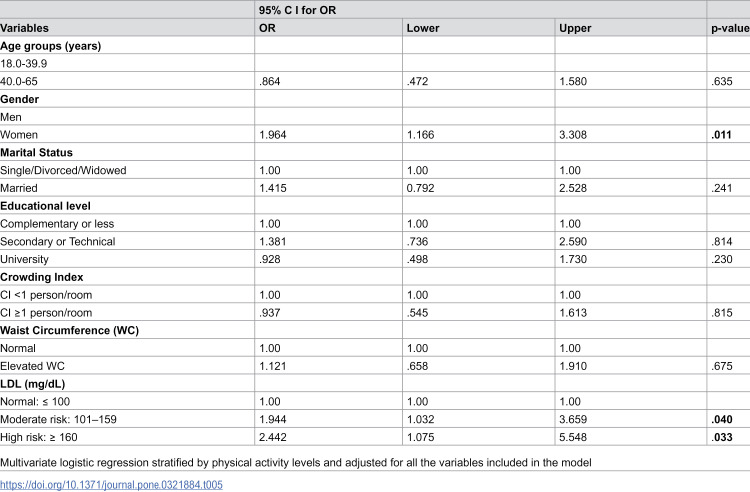The width and height of the screenshot is (750, 492).
Task: Click the 95% C I for OR header
Action: 298,10
